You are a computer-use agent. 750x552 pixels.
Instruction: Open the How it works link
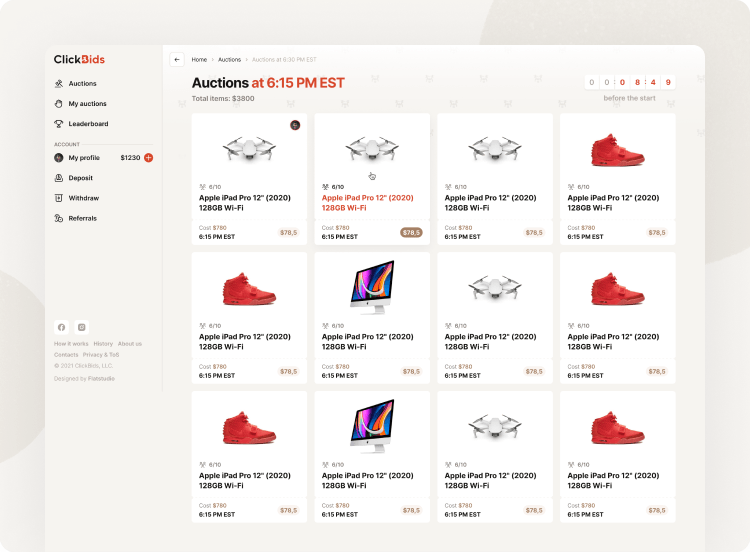click(x=71, y=344)
